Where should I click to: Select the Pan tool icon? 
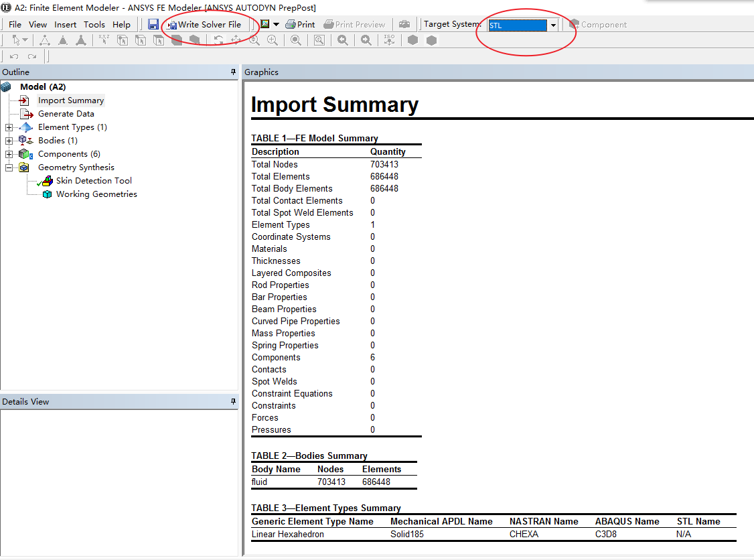click(x=236, y=40)
